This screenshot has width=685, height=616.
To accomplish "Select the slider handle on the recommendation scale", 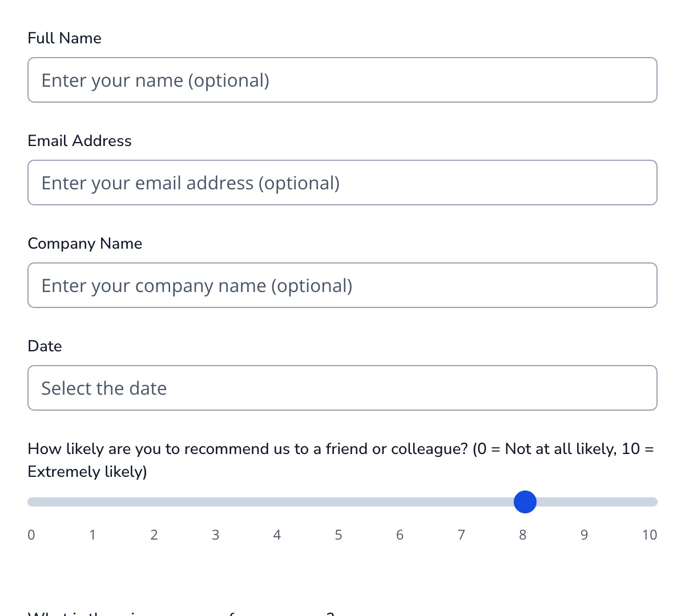I will pyautogui.click(x=525, y=502).
